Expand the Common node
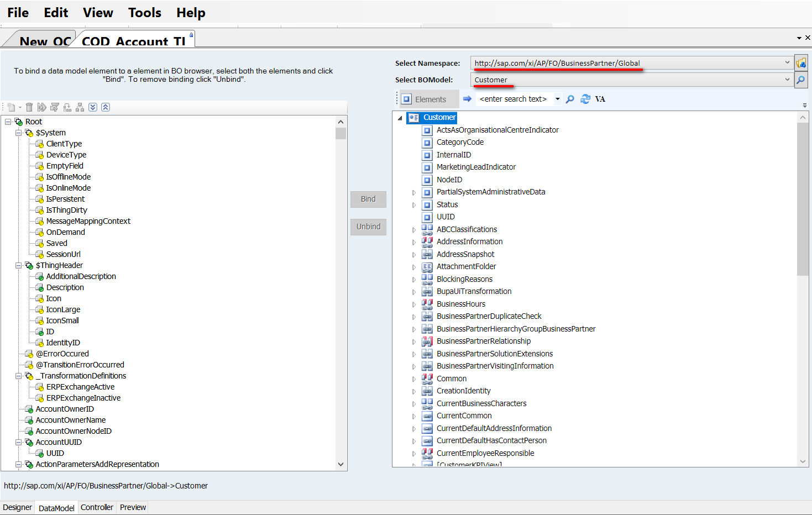Image resolution: width=812 pixels, height=515 pixels. point(413,379)
